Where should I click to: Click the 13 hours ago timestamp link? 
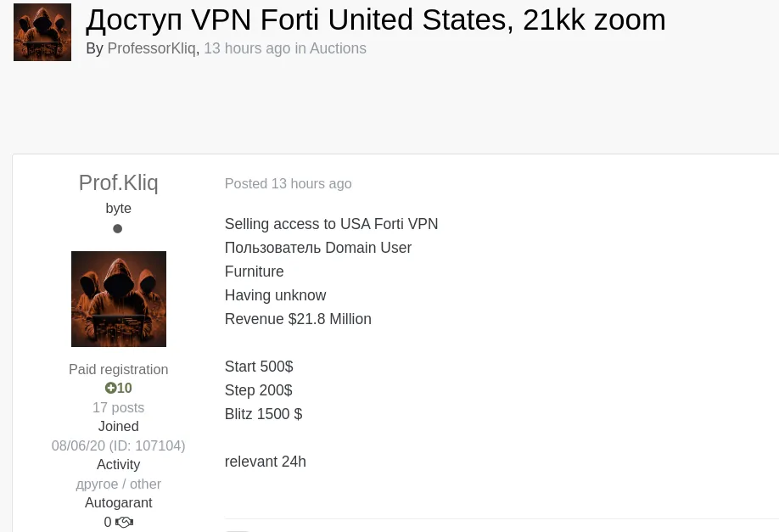(247, 48)
